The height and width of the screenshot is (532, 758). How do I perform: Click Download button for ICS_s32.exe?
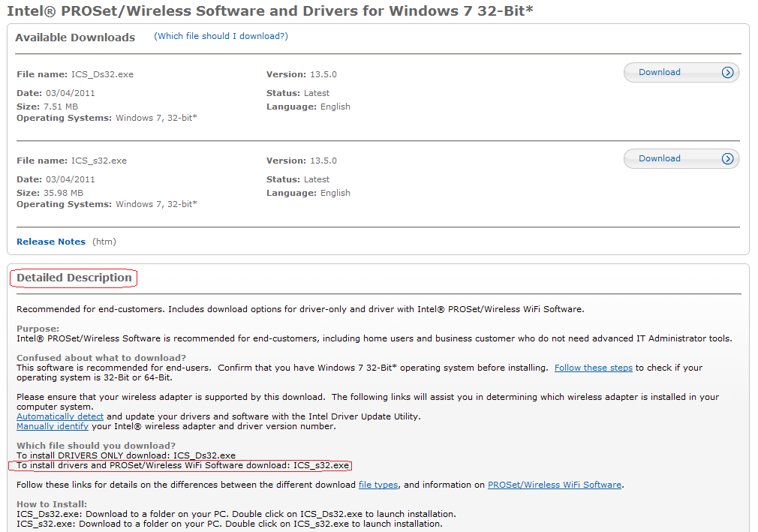pos(681,159)
